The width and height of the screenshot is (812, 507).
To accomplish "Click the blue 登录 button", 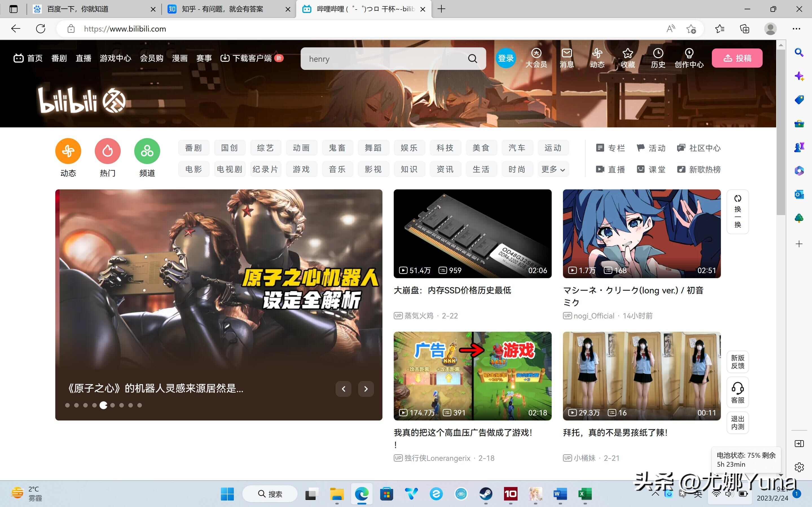I will (506, 58).
